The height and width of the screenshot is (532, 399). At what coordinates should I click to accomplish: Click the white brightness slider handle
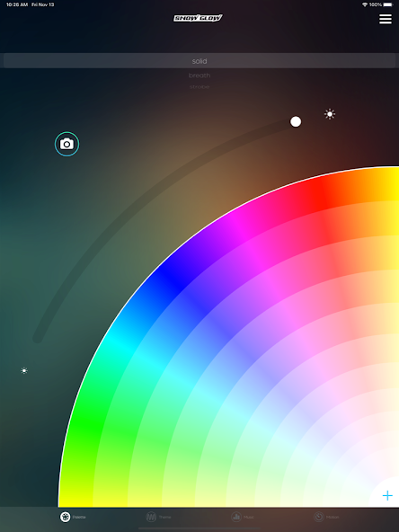[x=296, y=121]
